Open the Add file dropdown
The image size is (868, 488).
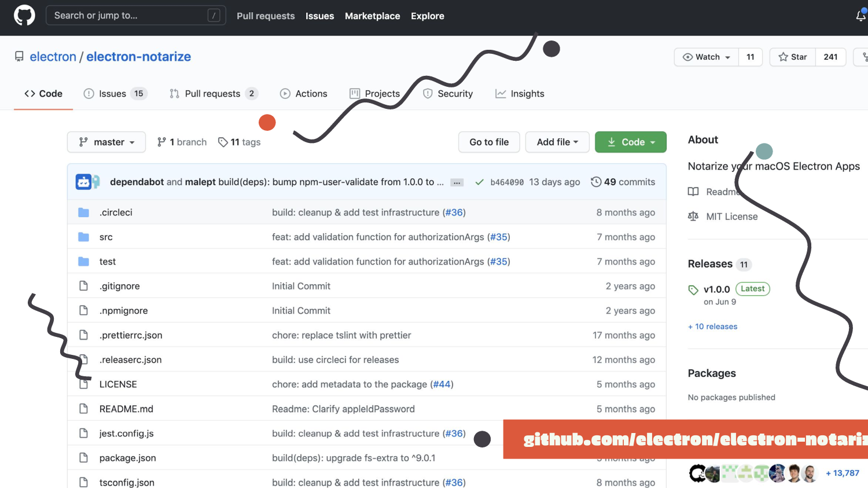coord(557,142)
